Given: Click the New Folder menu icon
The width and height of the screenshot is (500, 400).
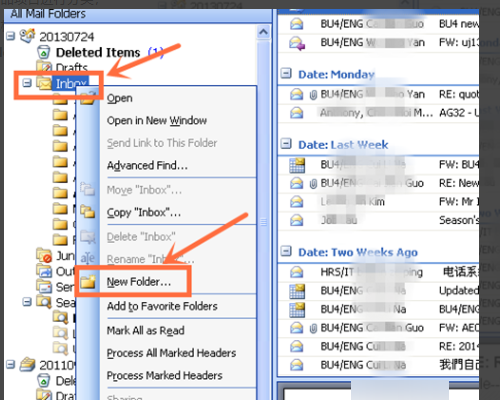Looking at the screenshot, I should [x=88, y=282].
